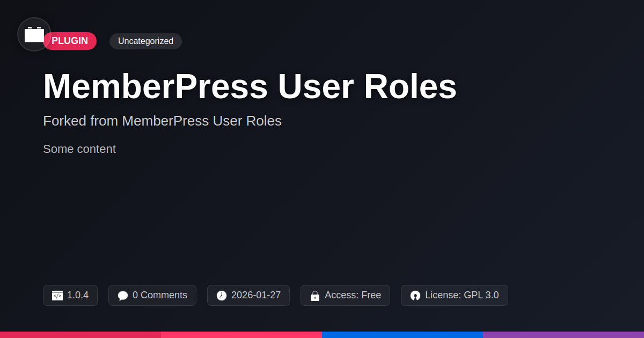
Task: Click the 2026-01-27 date label
Action: (255, 295)
